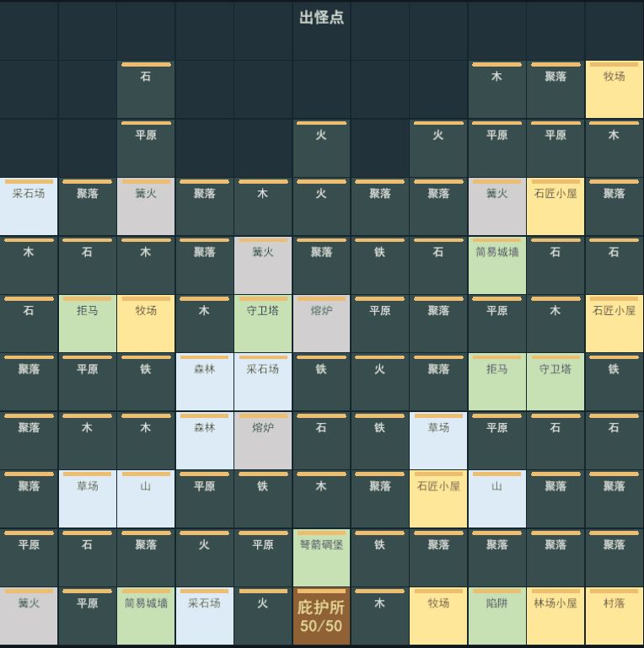The width and height of the screenshot is (644, 648).
Task: Select the 林场小屋 tile
Action: coord(555,616)
